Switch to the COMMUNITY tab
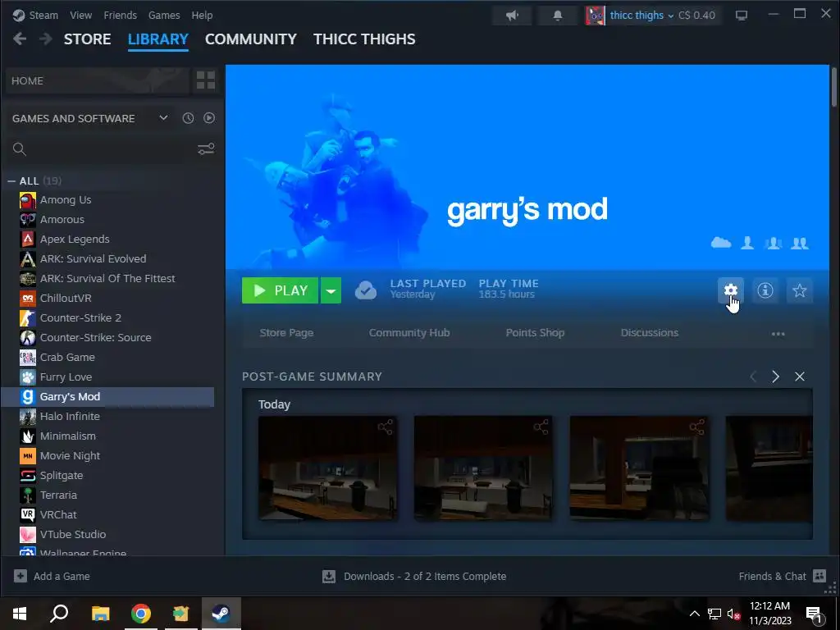The image size is (840, 630). point(251,39)
